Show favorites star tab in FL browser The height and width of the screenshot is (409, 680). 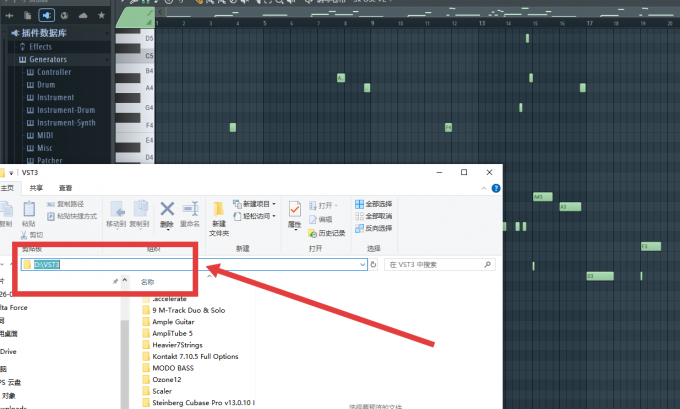tap(101, 16)
